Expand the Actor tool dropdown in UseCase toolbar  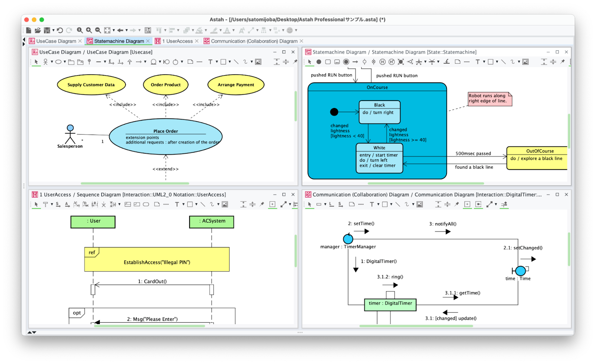[52, 62]
